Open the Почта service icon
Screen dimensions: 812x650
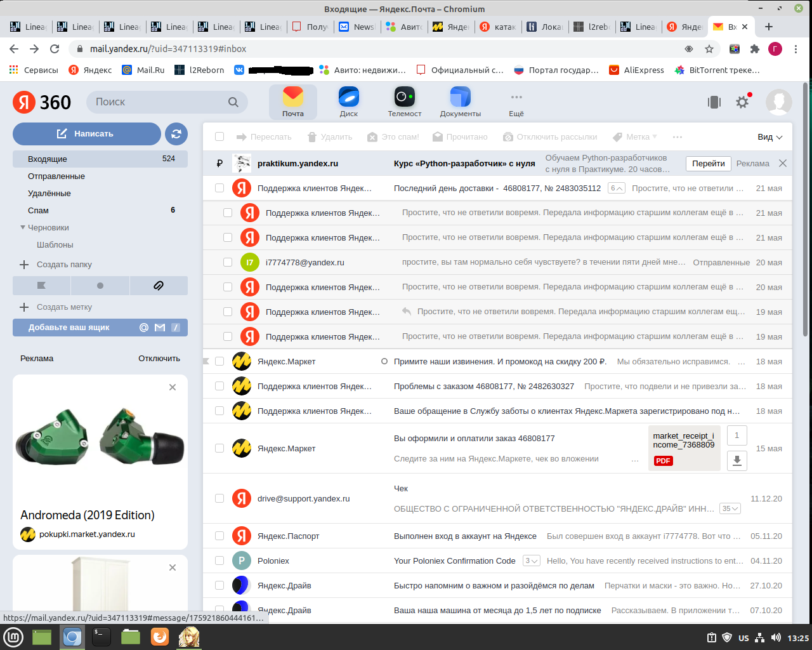click(x=293, y=102)
